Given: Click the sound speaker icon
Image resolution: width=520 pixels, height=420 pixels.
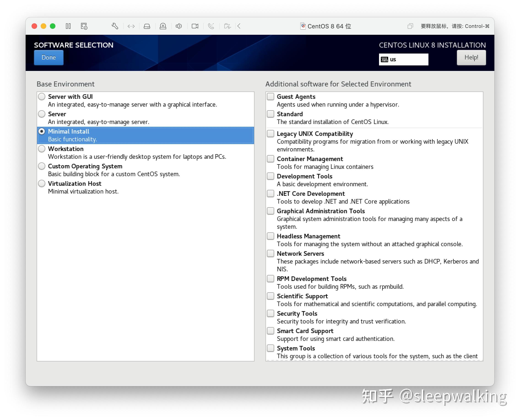Looking at the screenshot, I should 179,26.
